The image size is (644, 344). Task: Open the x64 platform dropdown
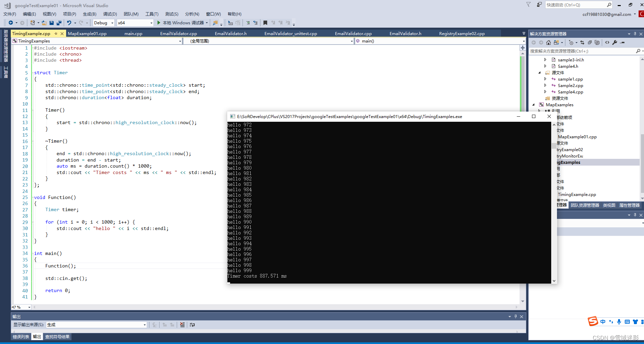click(x=135, y=23)
